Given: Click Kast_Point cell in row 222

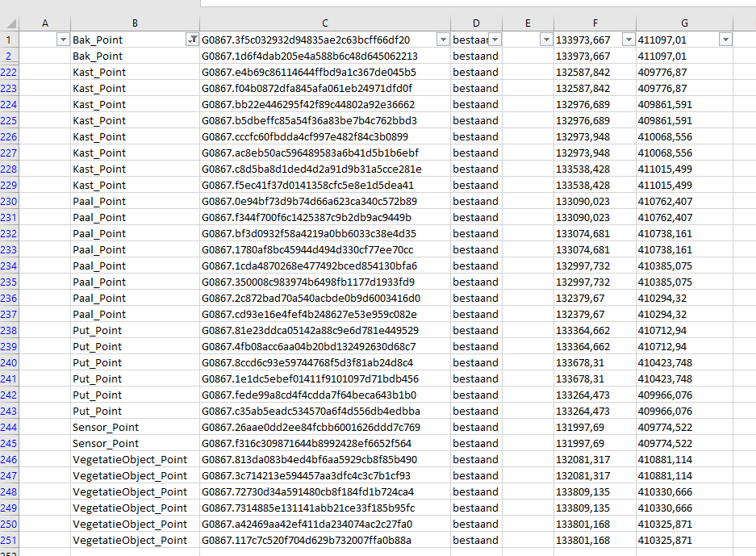Looking at the screenshot, I should click(135, 73).
